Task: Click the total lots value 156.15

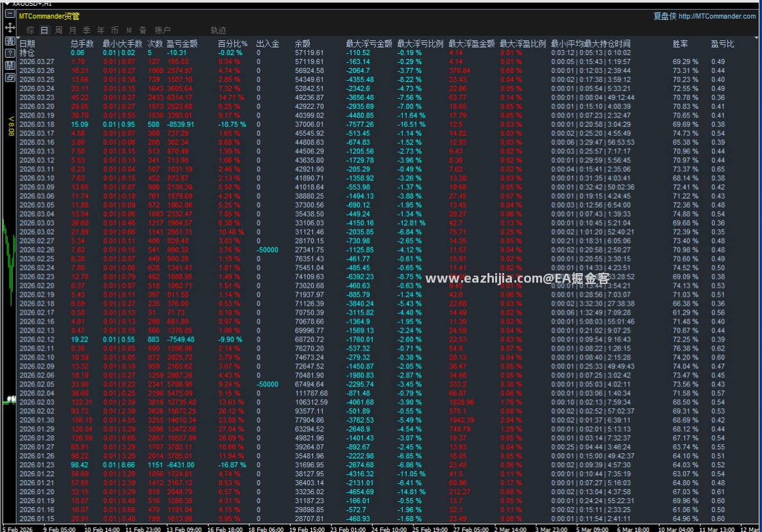Action: [x=81, y=420]
